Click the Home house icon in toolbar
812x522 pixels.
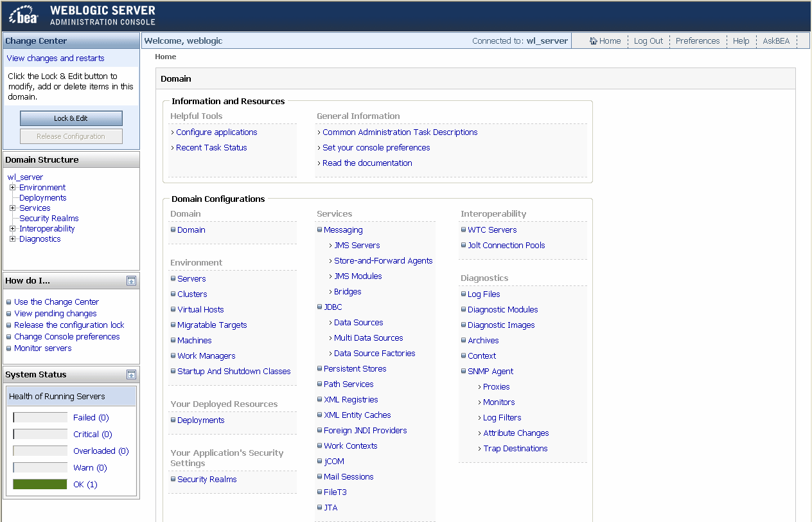(594, 41)
